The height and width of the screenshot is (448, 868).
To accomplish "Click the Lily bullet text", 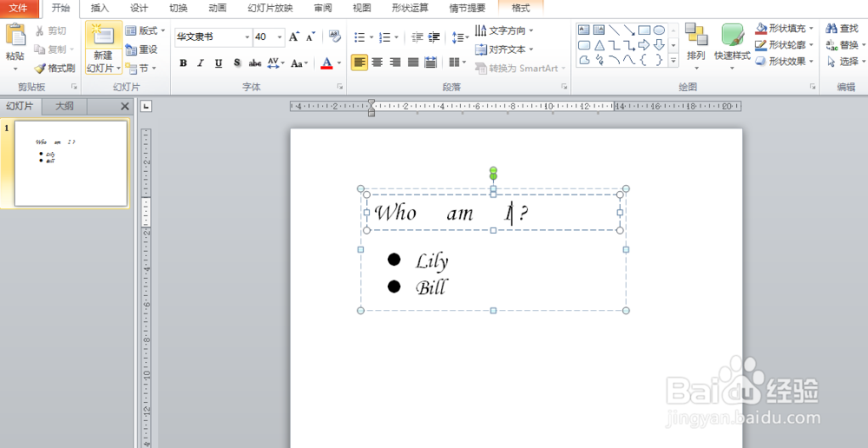I will [431, 261].
